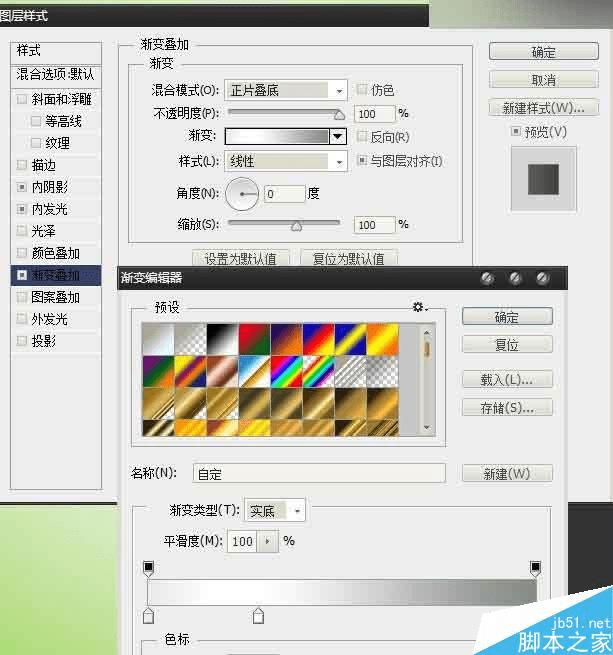
Task: Click the gradient bar in the editor
Action: 342,592
